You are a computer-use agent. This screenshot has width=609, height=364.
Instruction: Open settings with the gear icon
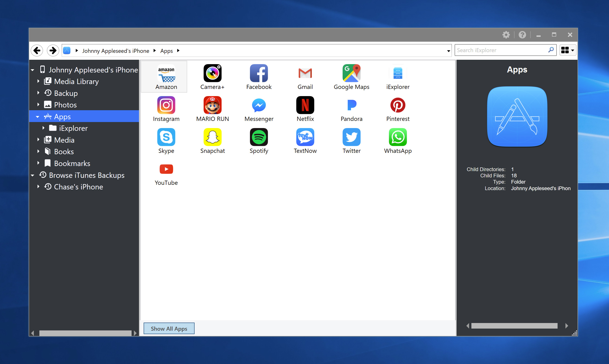[506, 35]
